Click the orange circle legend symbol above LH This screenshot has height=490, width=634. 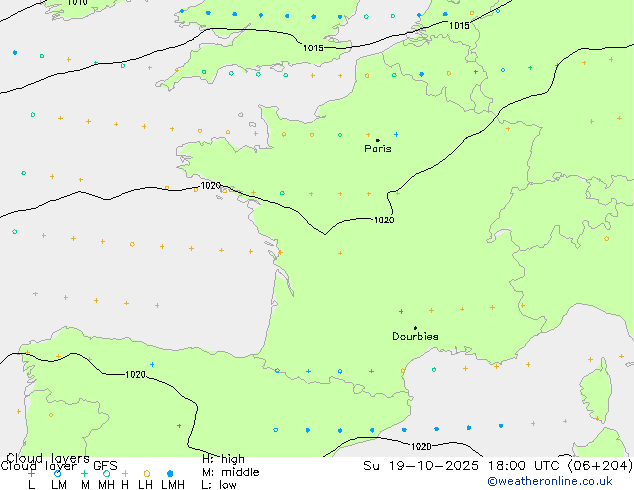tap(147, 473)
